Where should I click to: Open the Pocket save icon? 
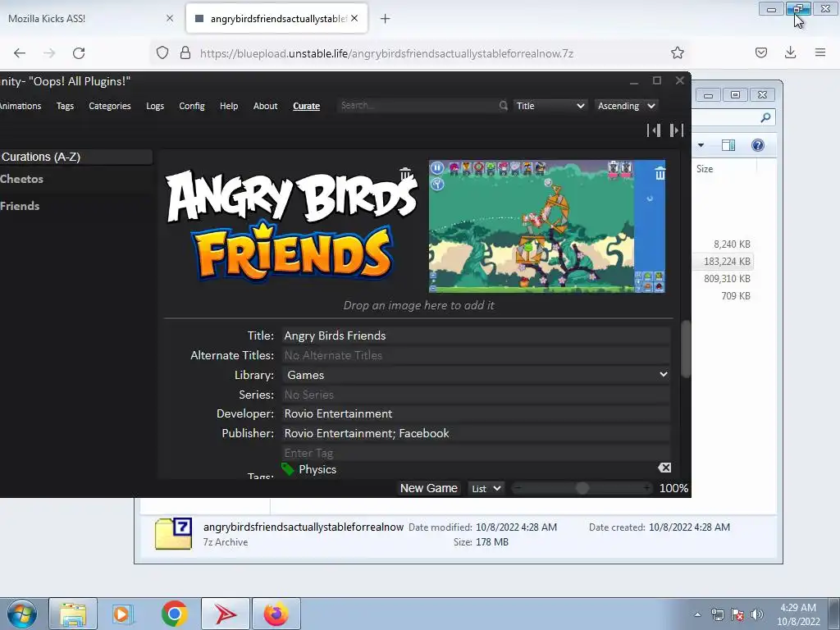pyautogui.click(x=761, y=52)
